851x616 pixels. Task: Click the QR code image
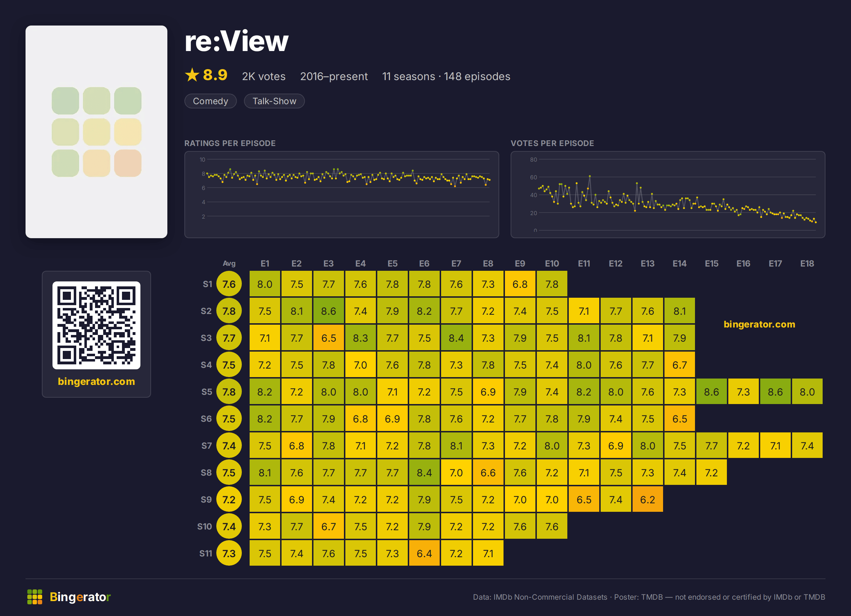[x=96, y=325]
